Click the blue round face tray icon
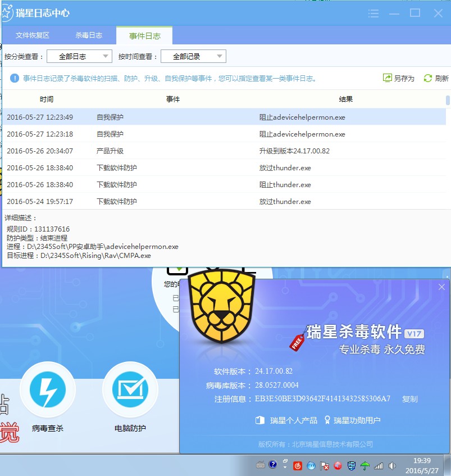 (311, 466)
